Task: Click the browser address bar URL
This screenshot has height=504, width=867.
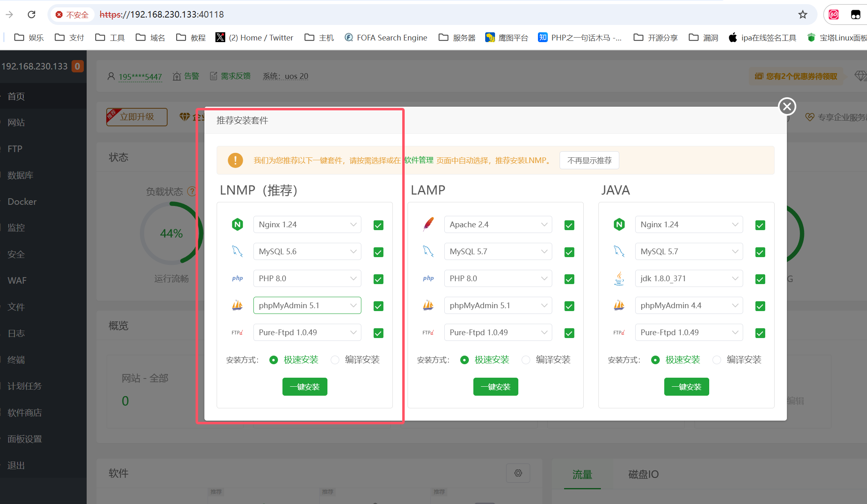Action: pyautogui.click(x=162, y=15)
